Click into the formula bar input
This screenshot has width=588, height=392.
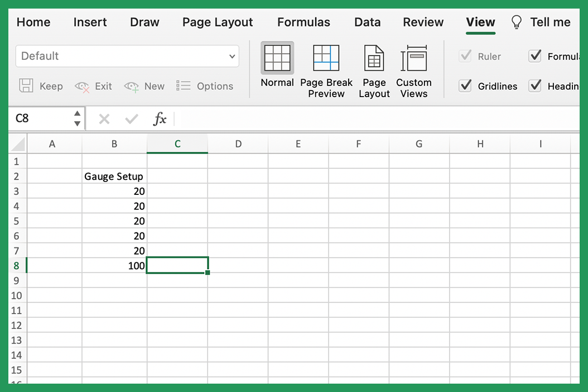tap(377, 119)
